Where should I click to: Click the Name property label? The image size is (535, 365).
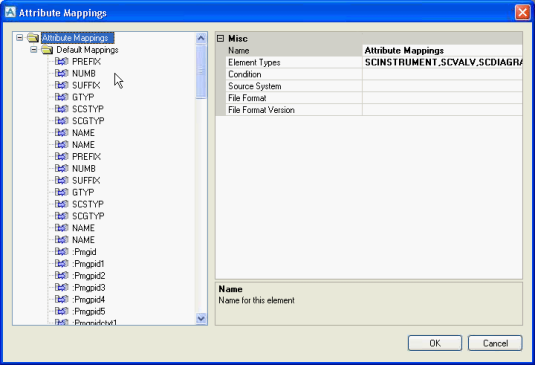238,50
